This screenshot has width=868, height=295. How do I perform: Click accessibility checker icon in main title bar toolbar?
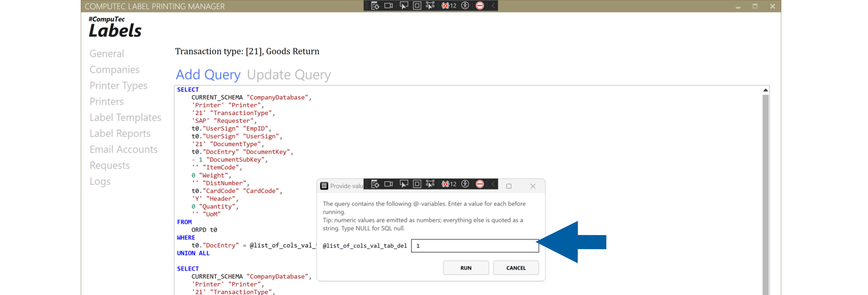[x=465, y=6]
